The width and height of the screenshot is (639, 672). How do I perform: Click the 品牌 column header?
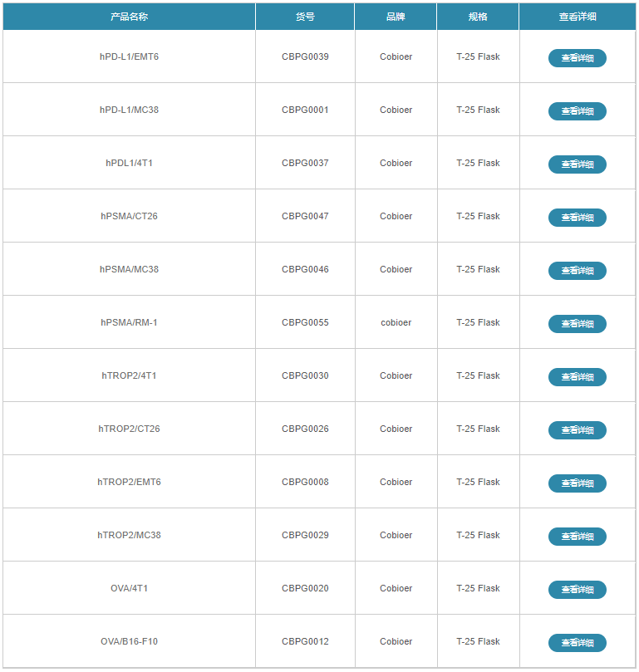(396, 17)
